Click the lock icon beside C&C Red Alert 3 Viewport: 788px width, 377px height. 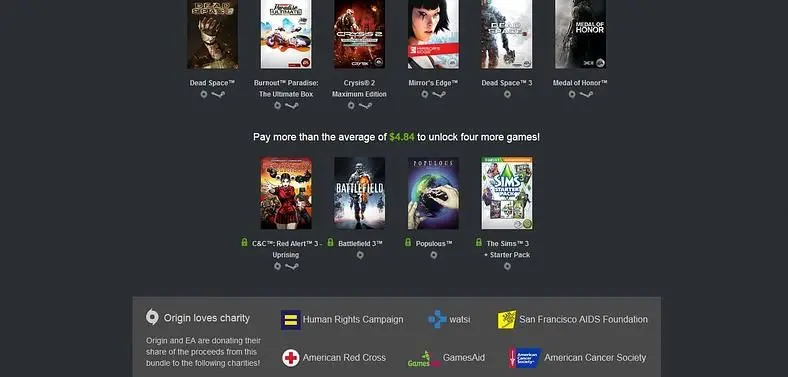[x=244, y=242]
